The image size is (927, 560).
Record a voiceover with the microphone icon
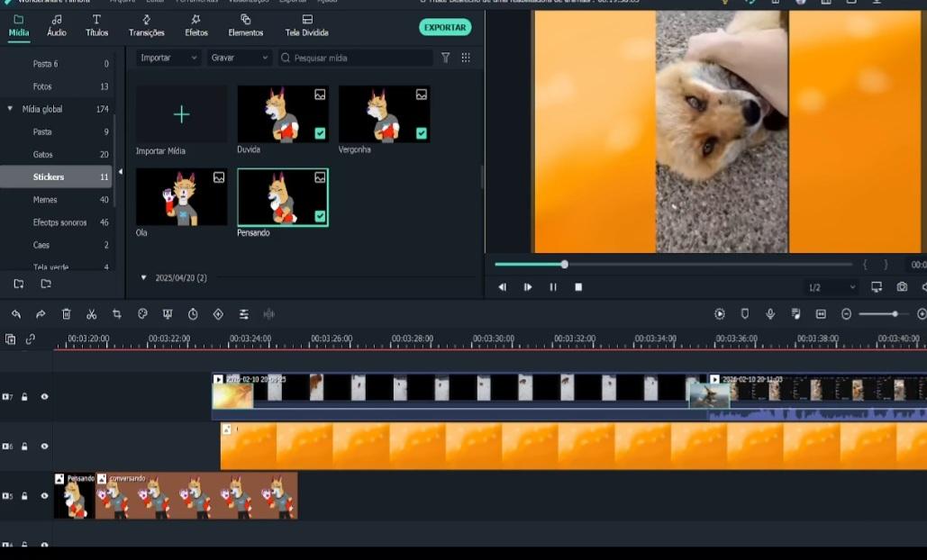(770, 314)
